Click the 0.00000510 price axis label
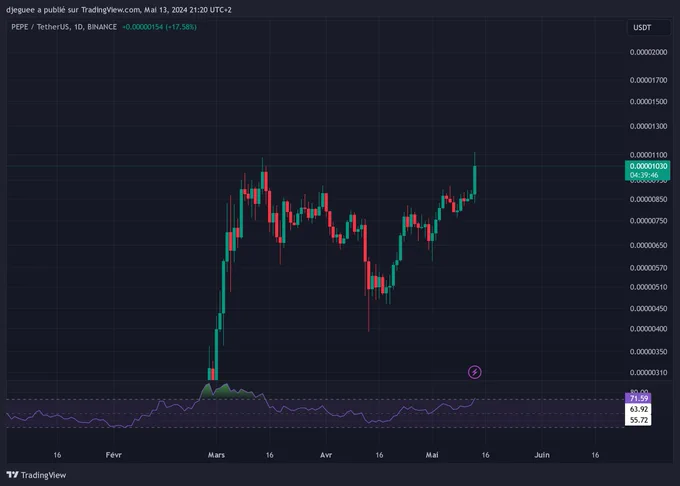This screenshot has width=680, height=486. pyautogui.click(x=648, y=287)
